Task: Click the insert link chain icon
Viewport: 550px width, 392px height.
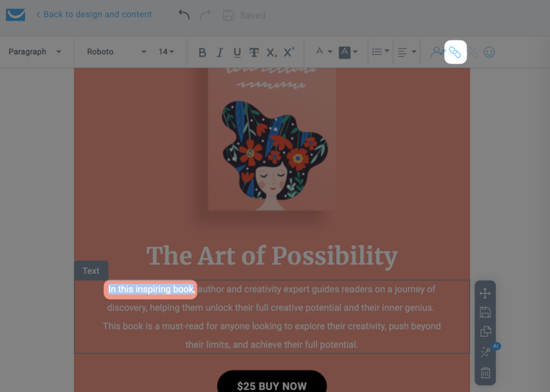Action: pyautogui.click(x=455, y=52)
